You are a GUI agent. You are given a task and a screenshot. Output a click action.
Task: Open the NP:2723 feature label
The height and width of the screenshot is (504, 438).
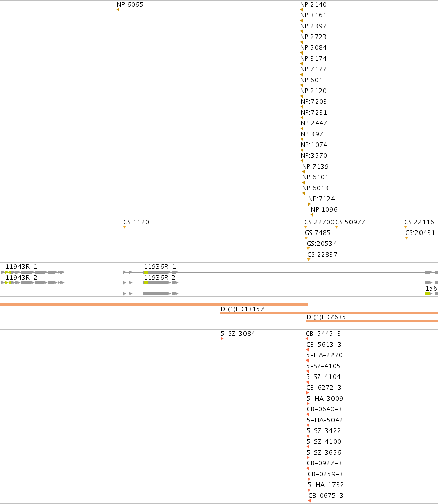point(313,37)
